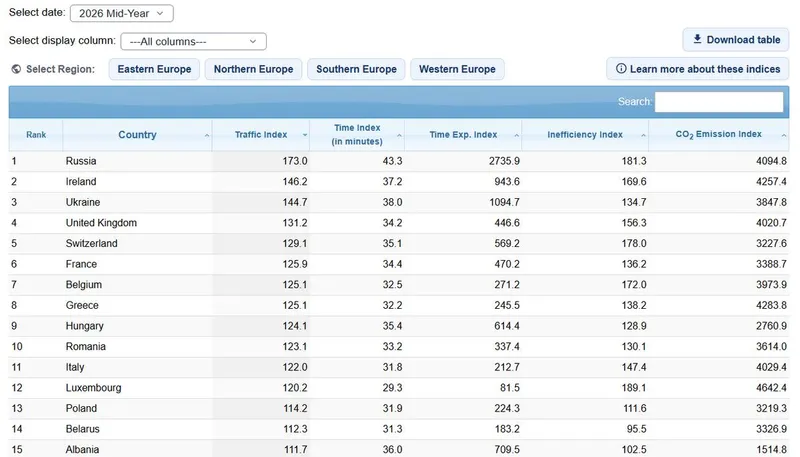Sort table by Country header
The width and height of the screenshot is (800, 457).
[x=137, y=135]
